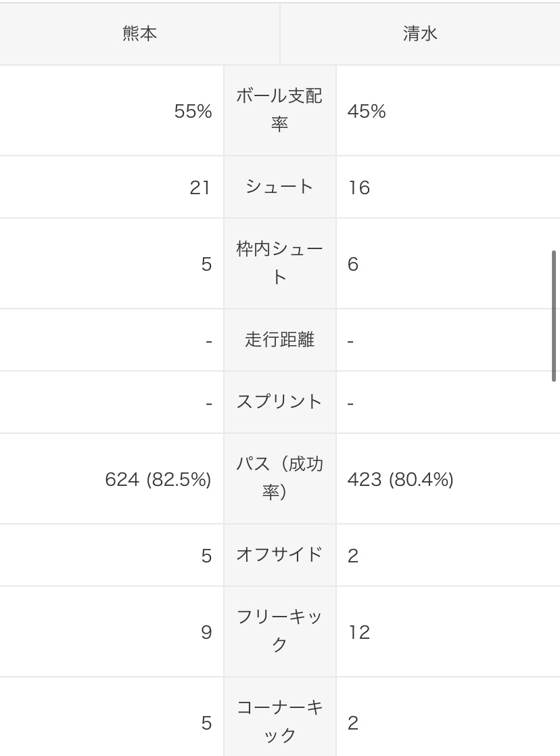This screenshot has height=756, width=560.
Task: Click 清水's shot count of 16
Action: coord(359,187)
